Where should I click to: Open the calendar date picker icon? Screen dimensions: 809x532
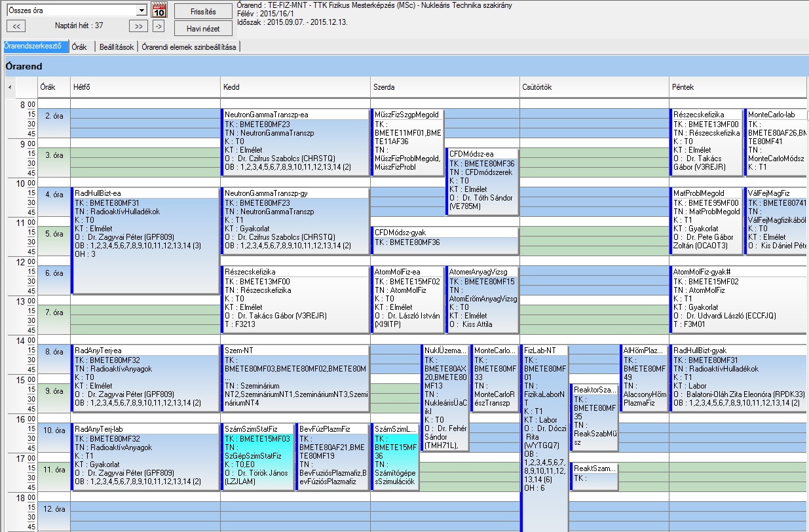tap(159, 10)
